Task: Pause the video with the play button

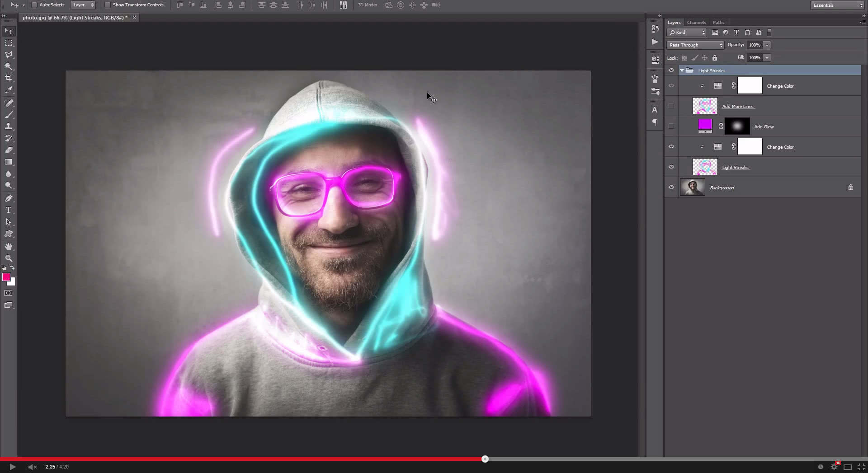Action: (x=13, y=467)
